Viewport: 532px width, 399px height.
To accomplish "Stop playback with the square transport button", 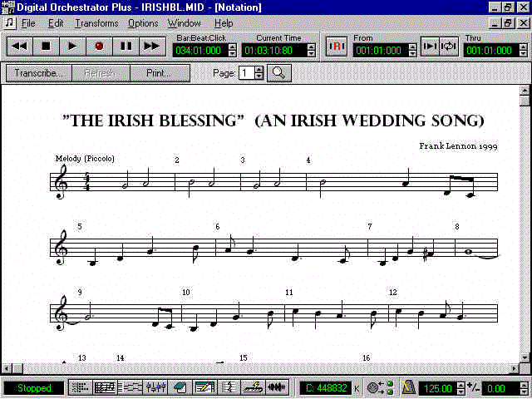I will [47, 47].
